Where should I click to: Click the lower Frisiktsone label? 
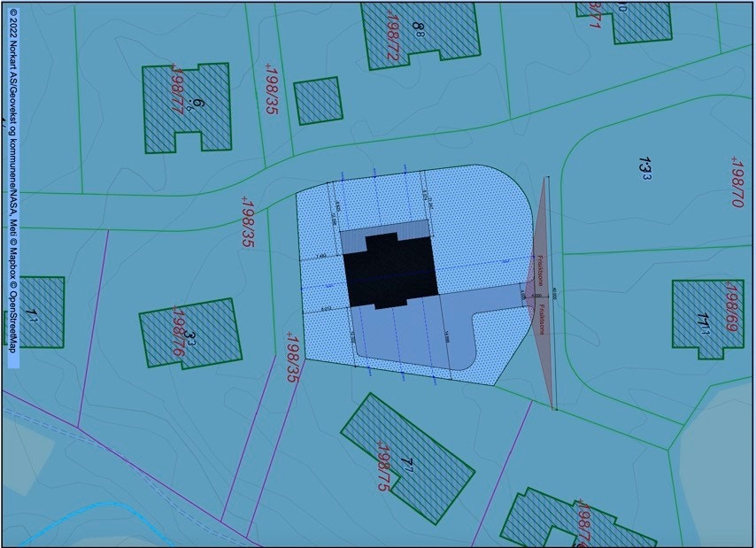542,320
